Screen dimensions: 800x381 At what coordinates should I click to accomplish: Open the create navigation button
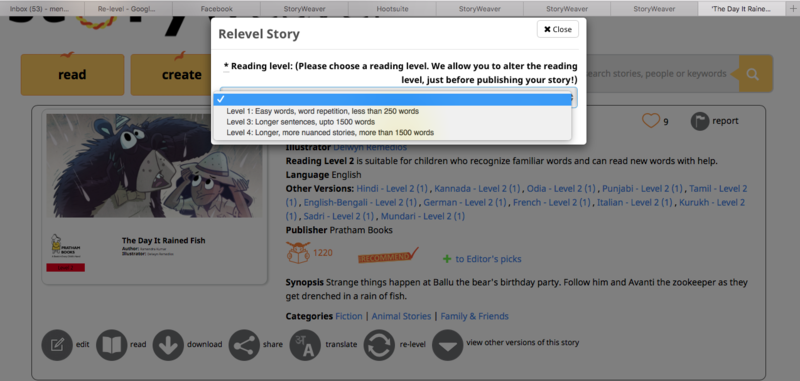(171, 75)
